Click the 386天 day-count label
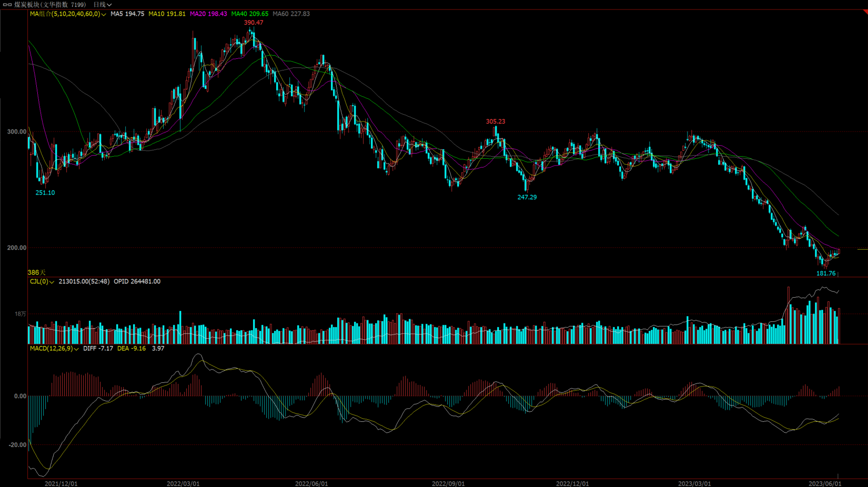Image resolution: width=868 pixels, height=487 pixels. point(37,273)
